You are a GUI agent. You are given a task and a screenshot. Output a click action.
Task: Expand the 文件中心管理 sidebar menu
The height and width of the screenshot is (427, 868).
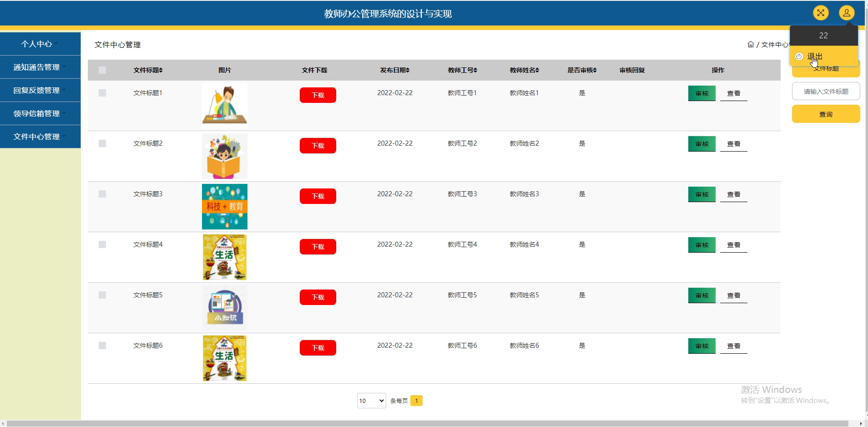(40, 137)
